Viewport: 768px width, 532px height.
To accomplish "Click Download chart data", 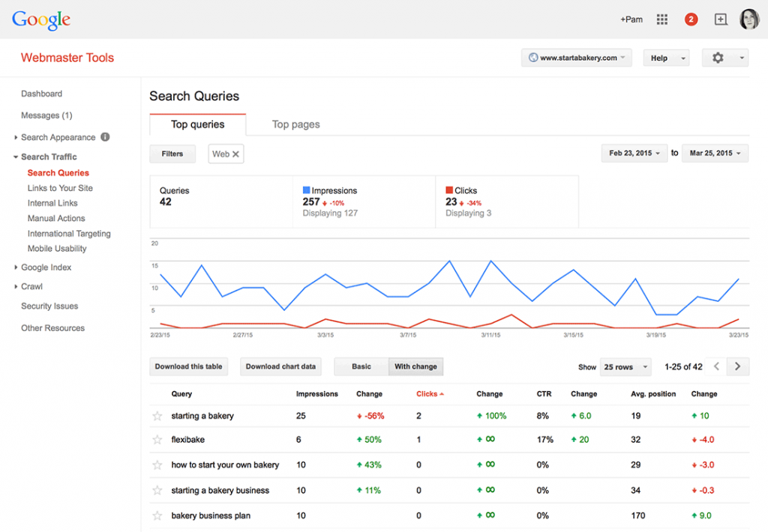I will (x=280, y=366).
